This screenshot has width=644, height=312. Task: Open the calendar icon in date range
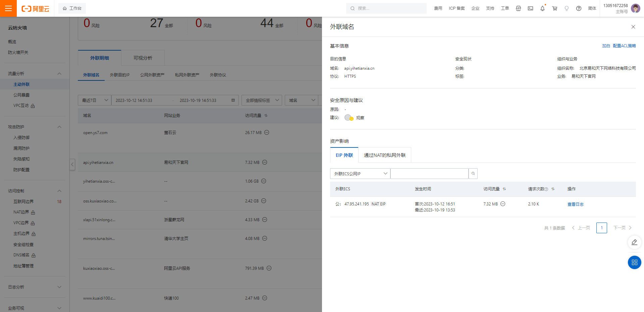tap(233, 100)
